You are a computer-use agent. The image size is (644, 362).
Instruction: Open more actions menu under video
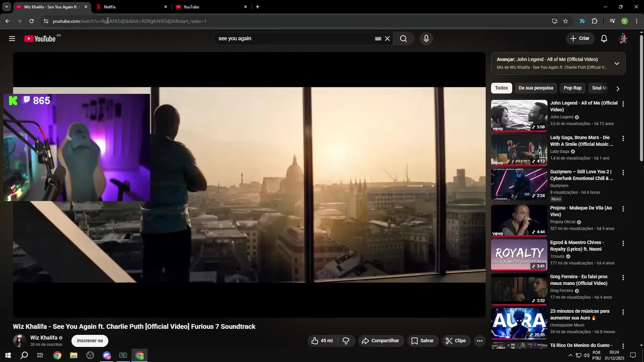click(479, 341)
